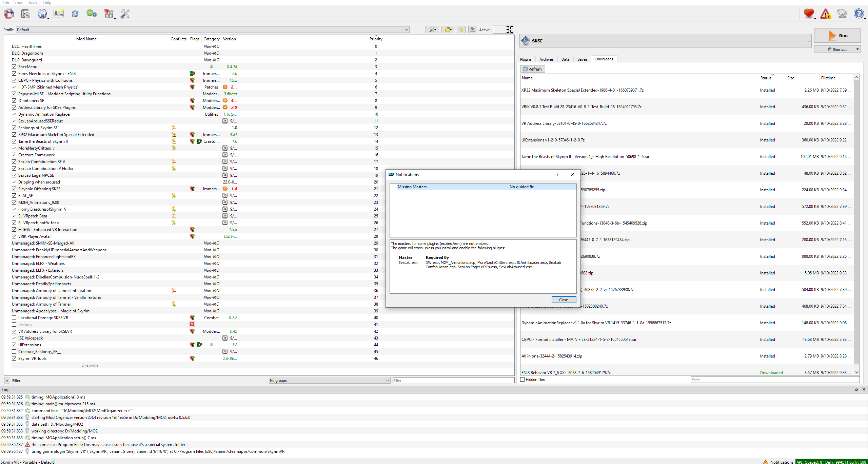
Task: Enable the Creature_Schlongs_SE_ checkbox
Action: coord(14,352)
